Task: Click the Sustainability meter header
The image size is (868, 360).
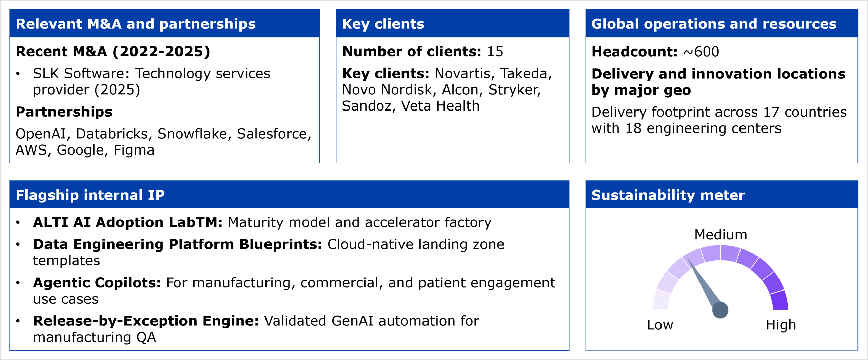Action: [668, 195]
